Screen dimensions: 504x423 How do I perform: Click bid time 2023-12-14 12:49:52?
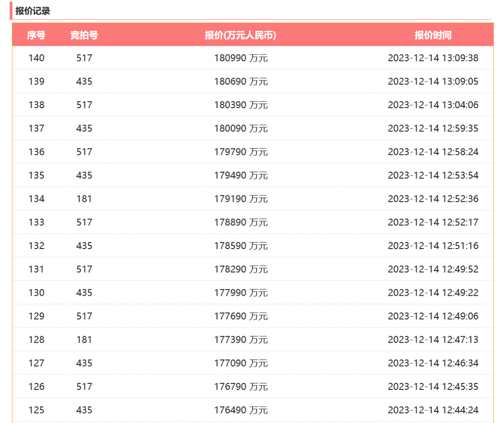coord(433,269)
